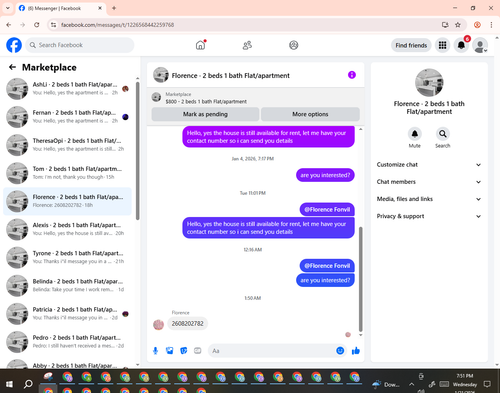Open tab search dropdown arrow
500x393 pixels.
[8, 8]
